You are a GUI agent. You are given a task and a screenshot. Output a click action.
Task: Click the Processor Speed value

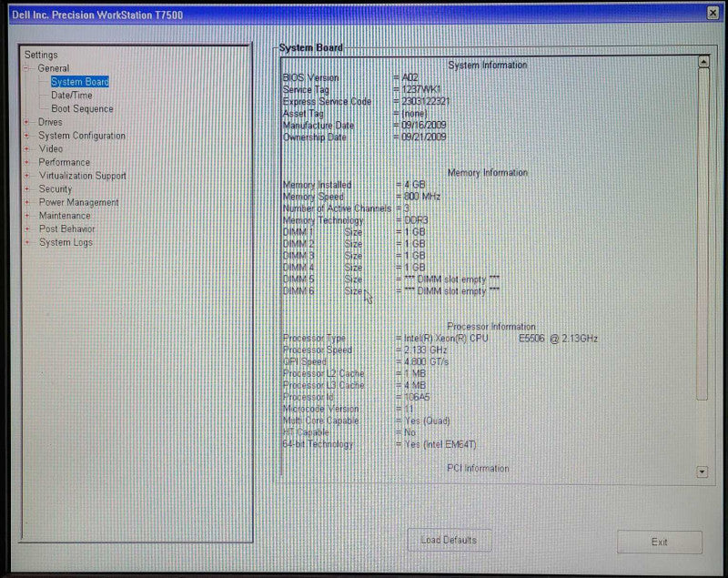[425, 350]
